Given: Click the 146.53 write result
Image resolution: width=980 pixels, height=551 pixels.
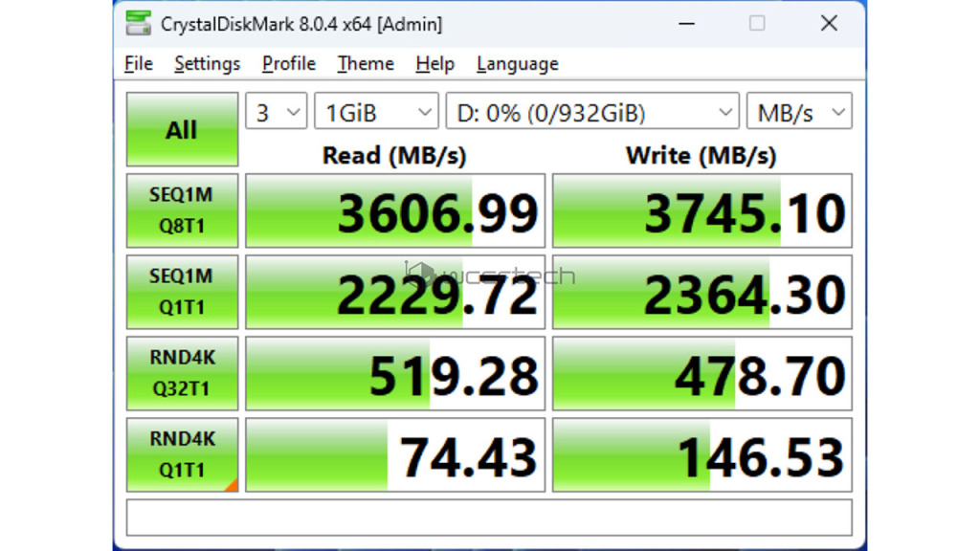Looking at the screenshot, I should tap(702, 454).
